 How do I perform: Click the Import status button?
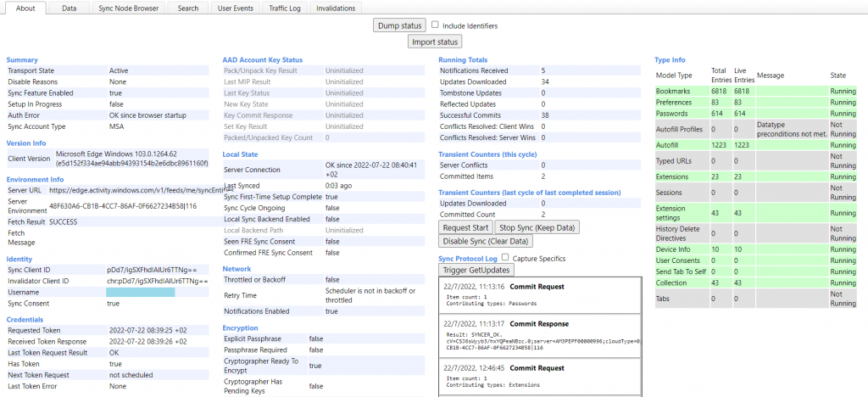click(435, 42)
